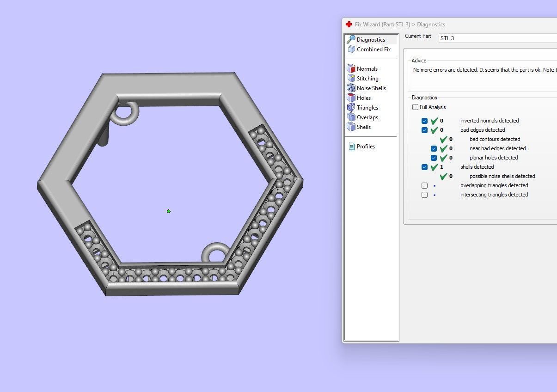Click the 'No more errors are detected' advice text
Image resolution: width=557 pixels, height=392 pixels.
click(485, 70)
